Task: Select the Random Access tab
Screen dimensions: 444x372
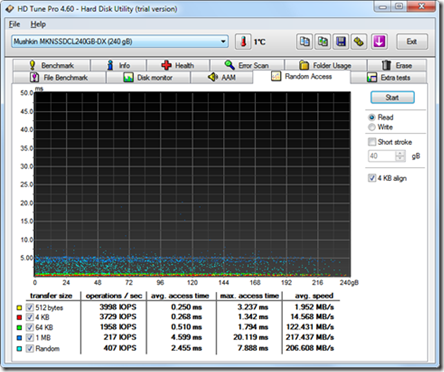Action: pos(302,77)
